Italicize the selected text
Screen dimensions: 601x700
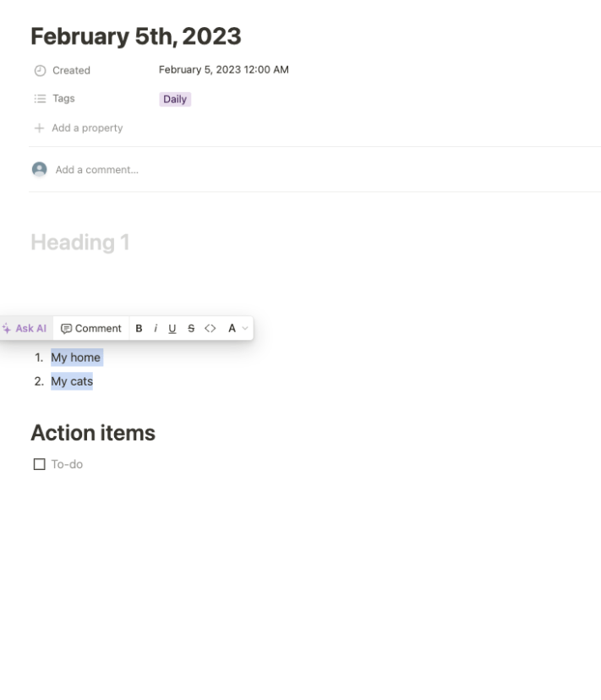point(156,328)
